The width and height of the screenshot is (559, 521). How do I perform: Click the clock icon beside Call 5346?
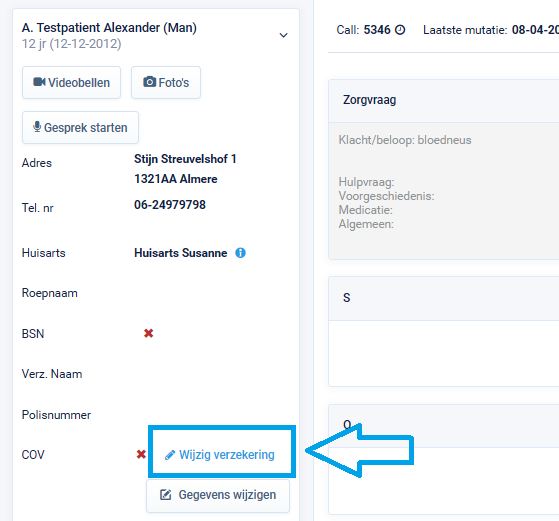click(x=400, y=30)
